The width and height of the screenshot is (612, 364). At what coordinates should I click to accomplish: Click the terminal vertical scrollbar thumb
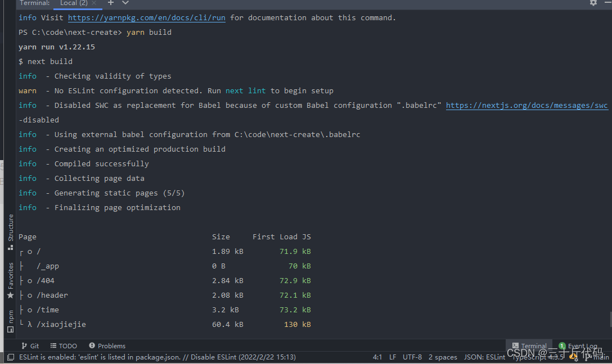[610, 319]
